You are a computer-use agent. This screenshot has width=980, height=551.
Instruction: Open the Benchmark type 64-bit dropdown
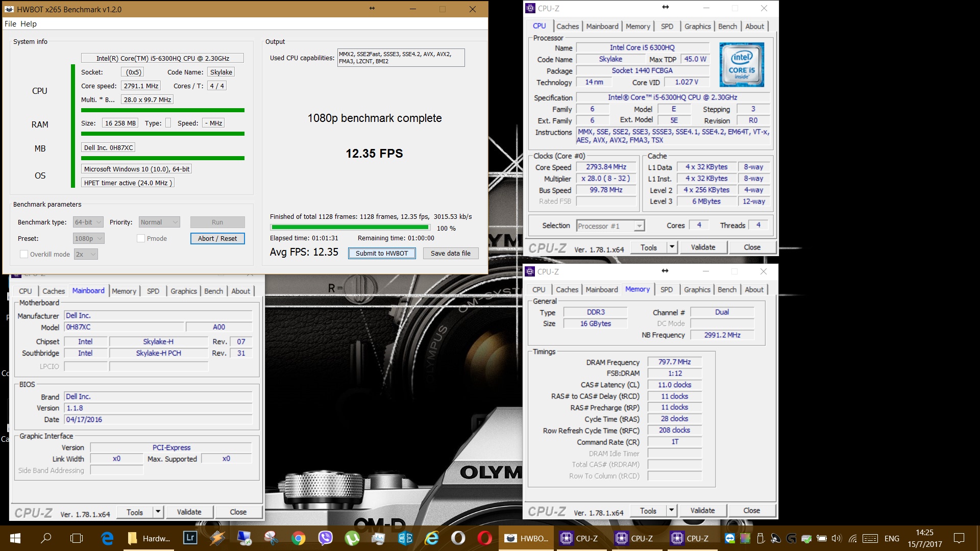pos(88,222)
